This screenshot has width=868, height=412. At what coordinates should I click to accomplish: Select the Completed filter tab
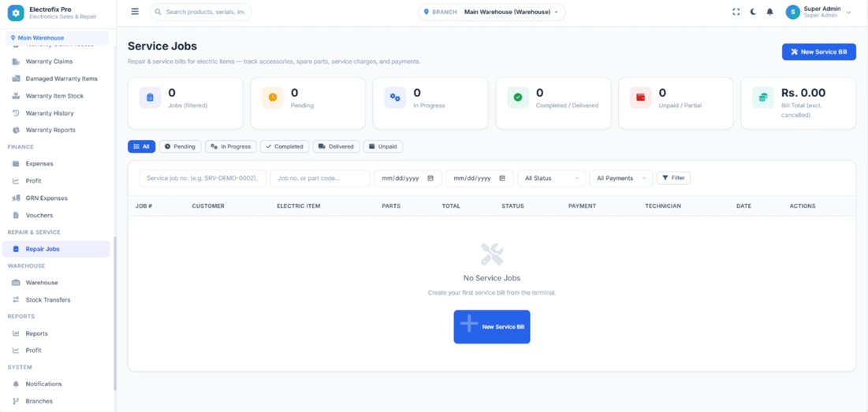[285, 147]
